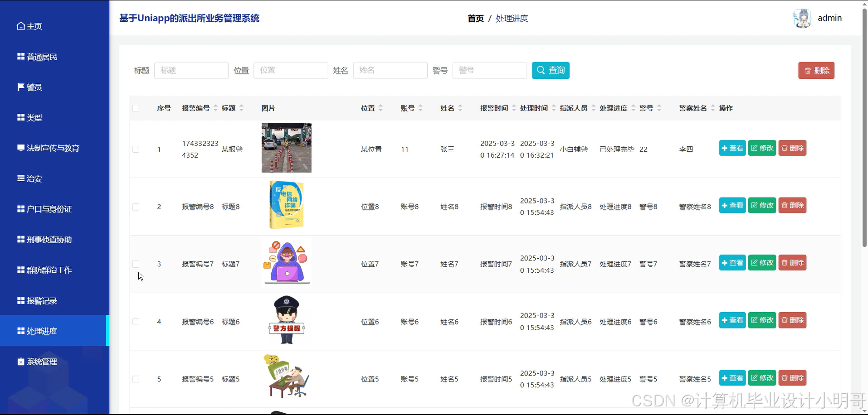
Task: Click the 姓名 search input field
Action: (390, 70)
